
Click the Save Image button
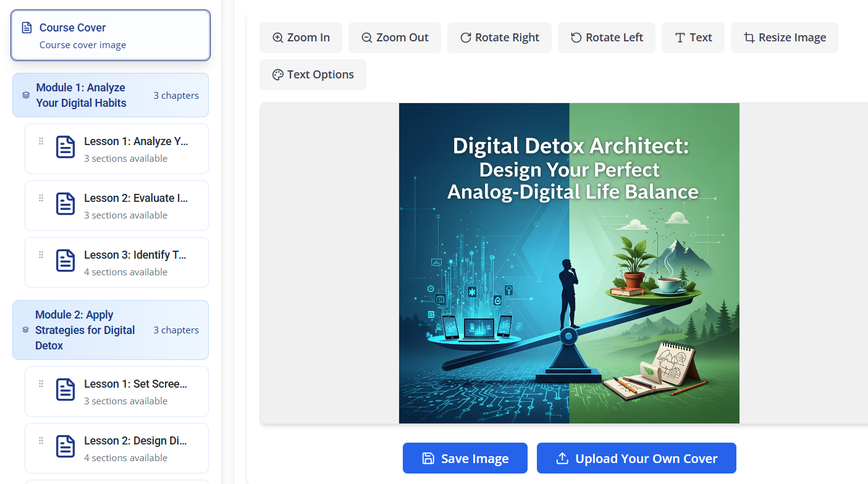465,458
